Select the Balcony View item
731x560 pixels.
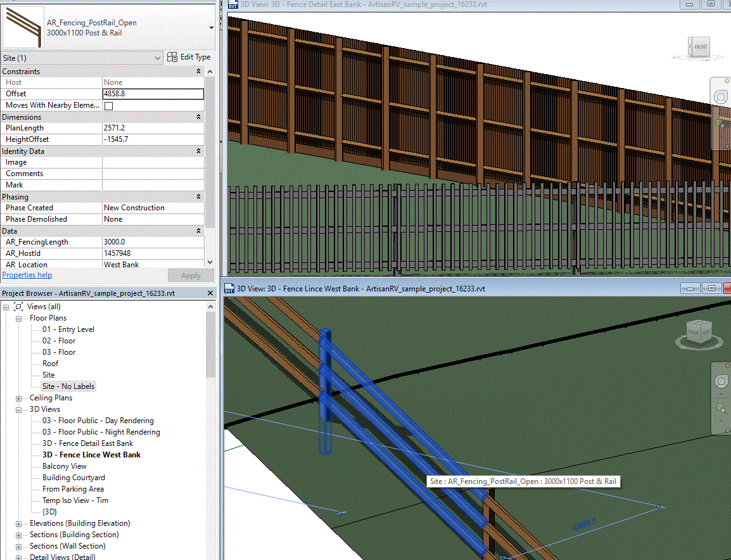tap(65, 466)
